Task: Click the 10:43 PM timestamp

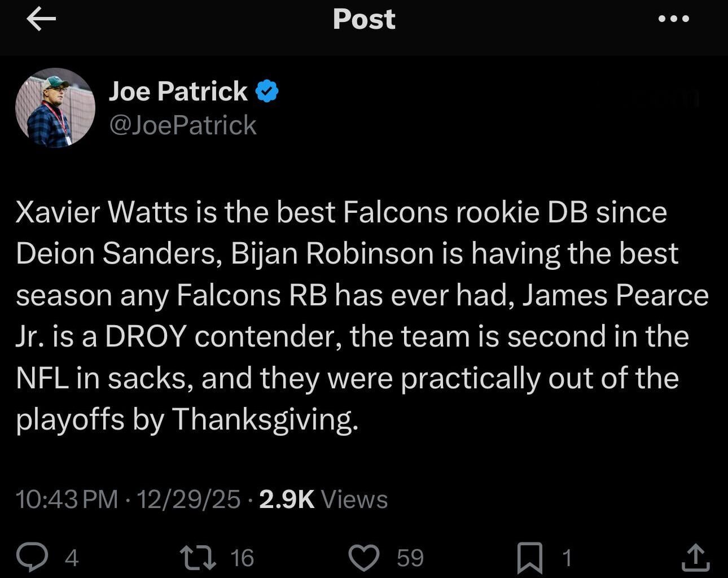Action: point(67,500)
